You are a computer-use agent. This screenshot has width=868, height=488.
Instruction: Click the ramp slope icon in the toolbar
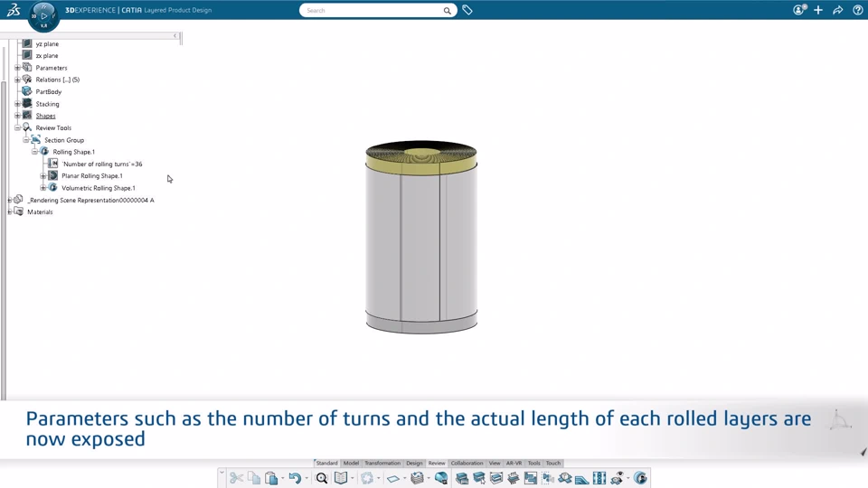581,479
